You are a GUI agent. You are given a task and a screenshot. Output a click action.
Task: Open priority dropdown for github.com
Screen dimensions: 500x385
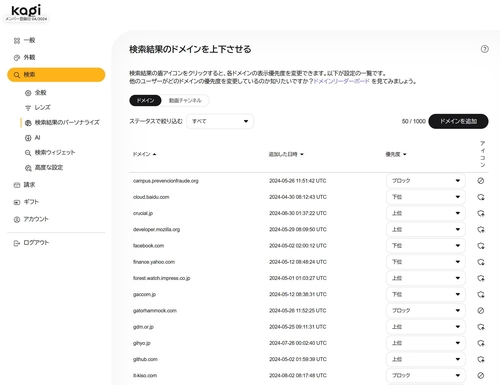(426, 359)
